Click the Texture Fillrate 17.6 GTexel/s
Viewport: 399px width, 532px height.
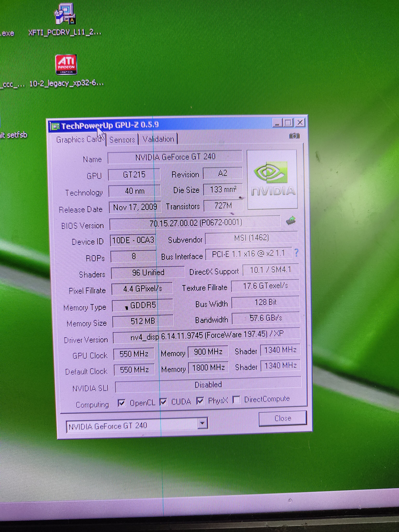[x=265, y=286]
